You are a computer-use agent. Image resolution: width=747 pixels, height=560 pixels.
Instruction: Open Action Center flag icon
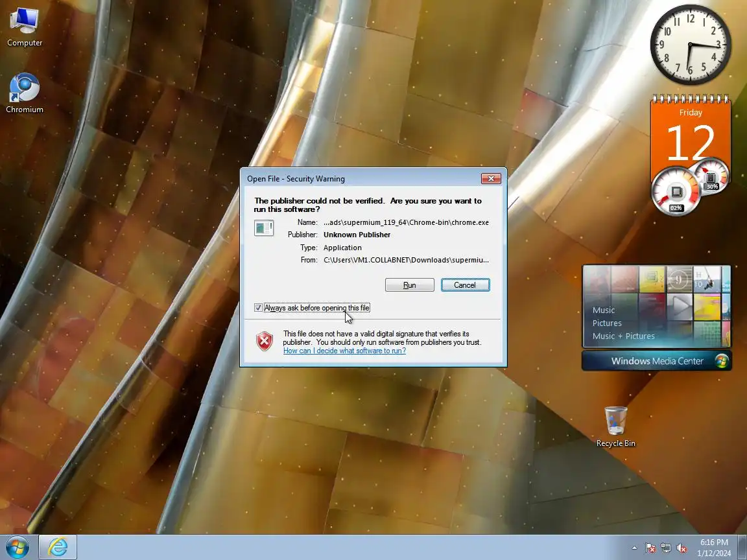pyautogui.click(x=650, y=548)
